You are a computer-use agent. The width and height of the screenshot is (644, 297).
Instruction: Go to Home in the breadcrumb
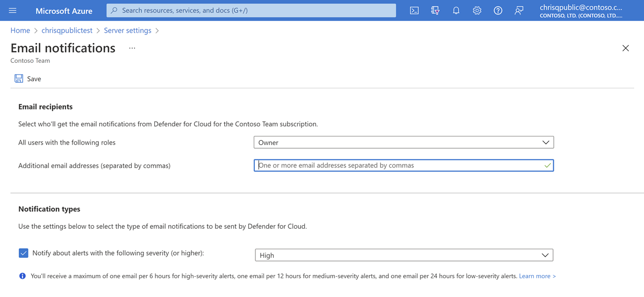point(20,31)
